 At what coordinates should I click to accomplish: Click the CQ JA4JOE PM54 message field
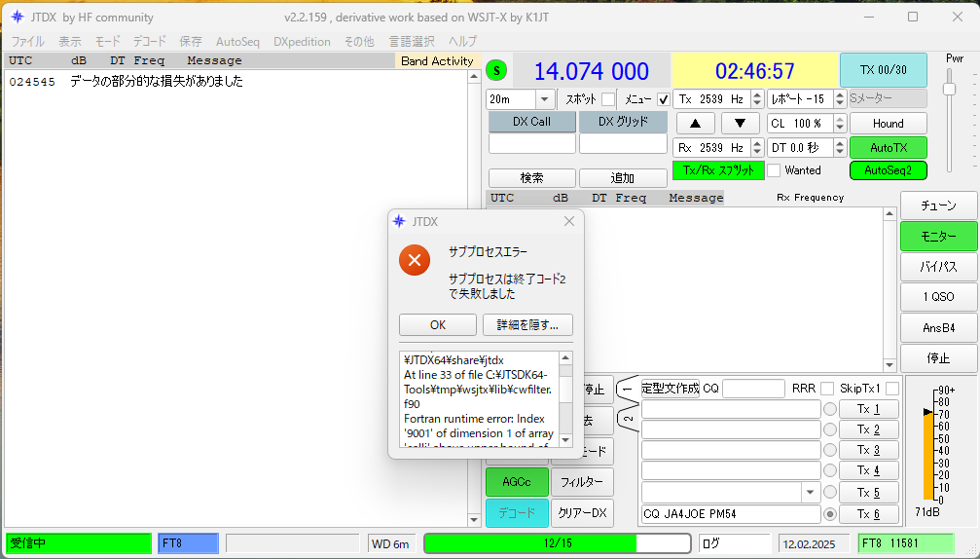pos(731,514)
